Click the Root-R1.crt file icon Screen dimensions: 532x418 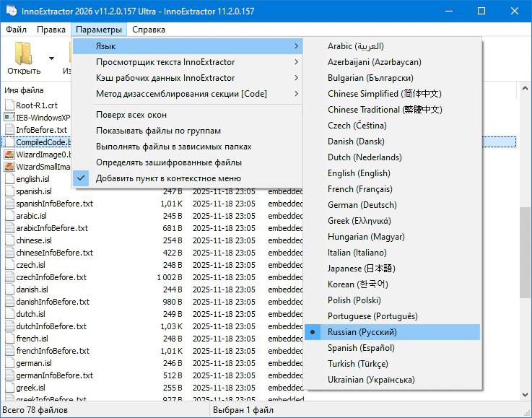coord(9,105)
